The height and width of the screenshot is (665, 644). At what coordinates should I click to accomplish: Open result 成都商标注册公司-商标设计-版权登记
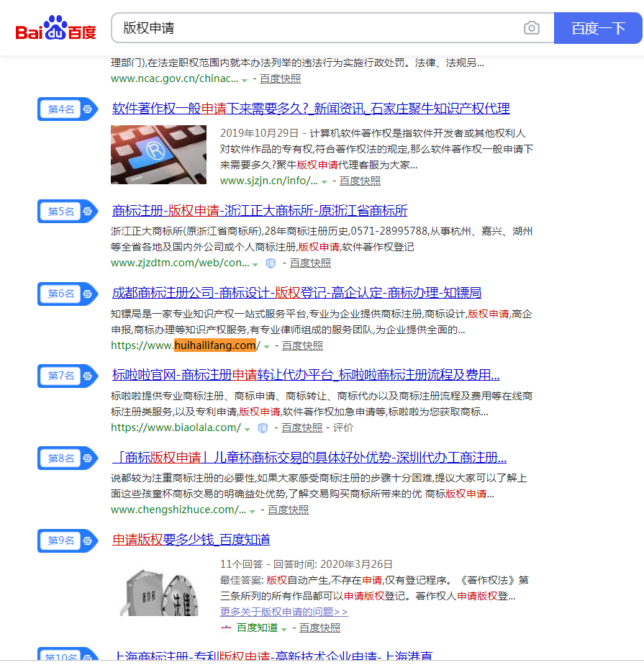pyautogui.click(x=296, y=293)
